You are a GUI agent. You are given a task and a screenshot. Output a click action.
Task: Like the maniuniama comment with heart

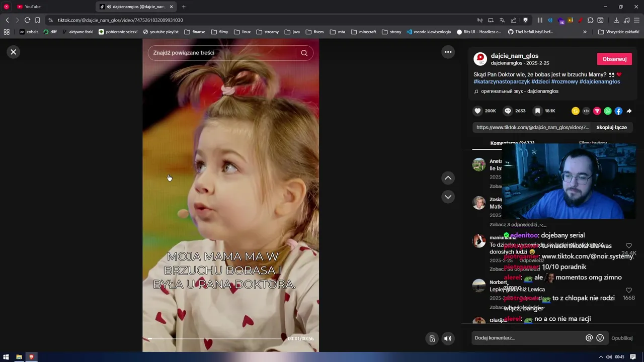[628, 246]
